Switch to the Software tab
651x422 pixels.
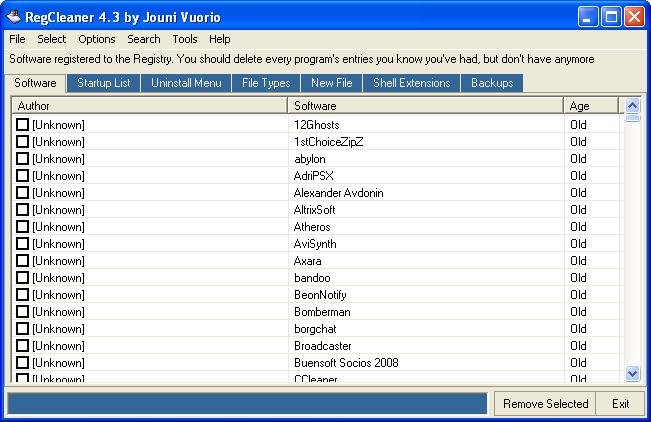[x=35, y=83]
